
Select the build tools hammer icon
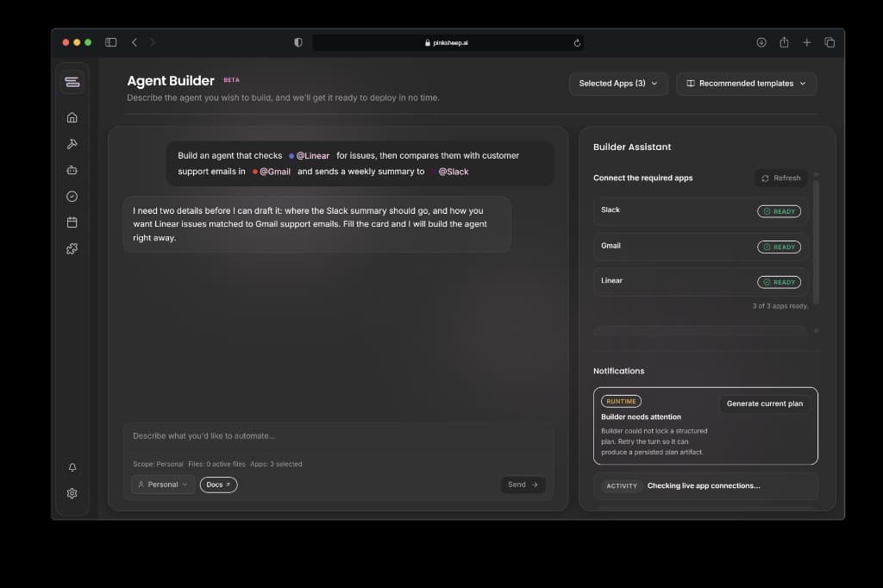pyautogui.click(x=72, y=143)
